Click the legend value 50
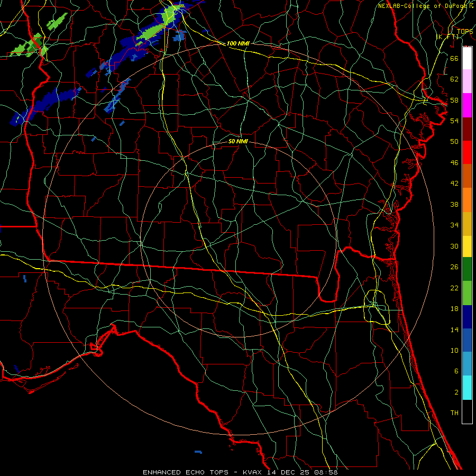Viewport: 476px width, 476px height. (454, 141)
